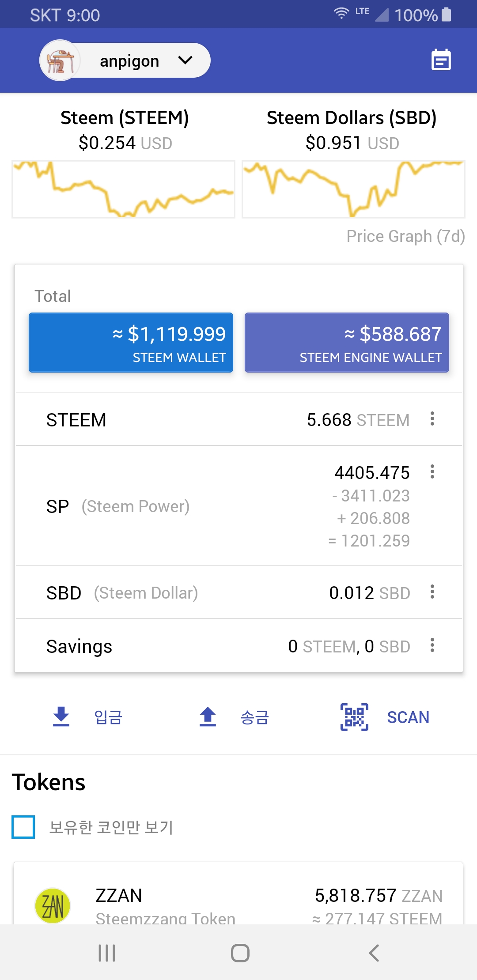Tap the ZZAN token logo
477x980 pixels.
pos(53,905)
